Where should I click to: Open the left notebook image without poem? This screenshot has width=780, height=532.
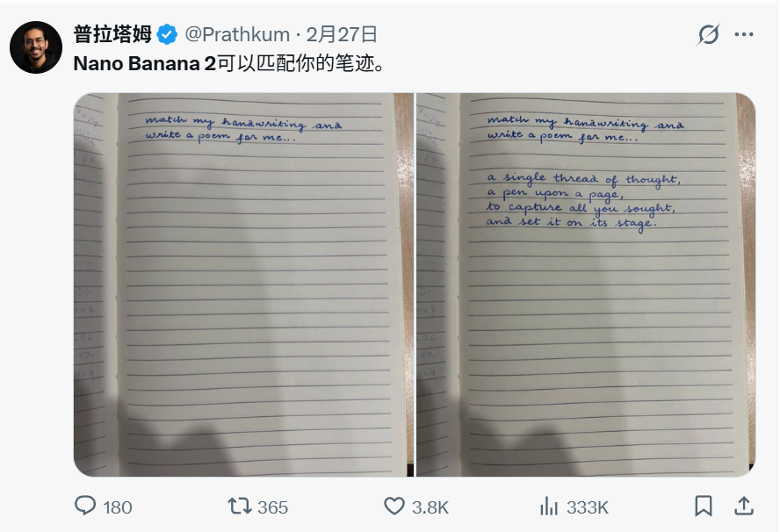click(243, 284)
